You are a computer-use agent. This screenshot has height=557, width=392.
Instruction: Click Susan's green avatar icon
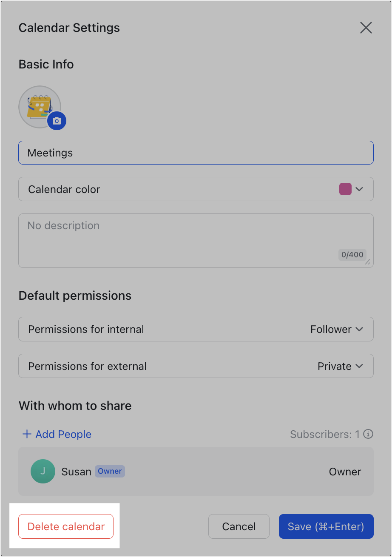pyautogui.click(x=43, y=471)
